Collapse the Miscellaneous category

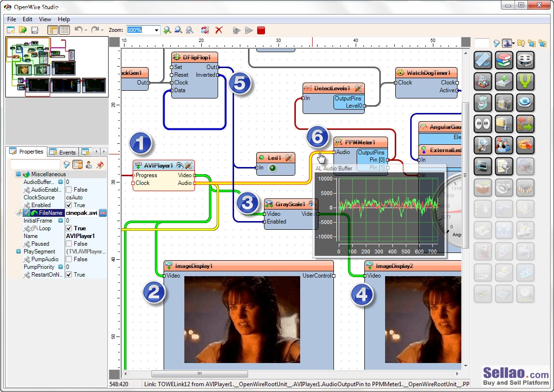[18, 174]
